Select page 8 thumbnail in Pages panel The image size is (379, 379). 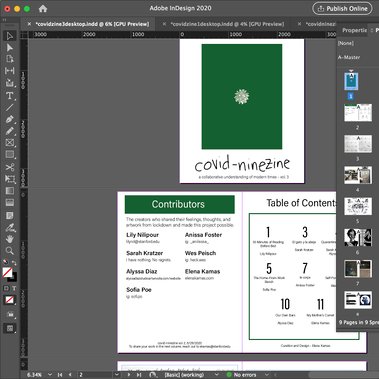tap(358, 300)
